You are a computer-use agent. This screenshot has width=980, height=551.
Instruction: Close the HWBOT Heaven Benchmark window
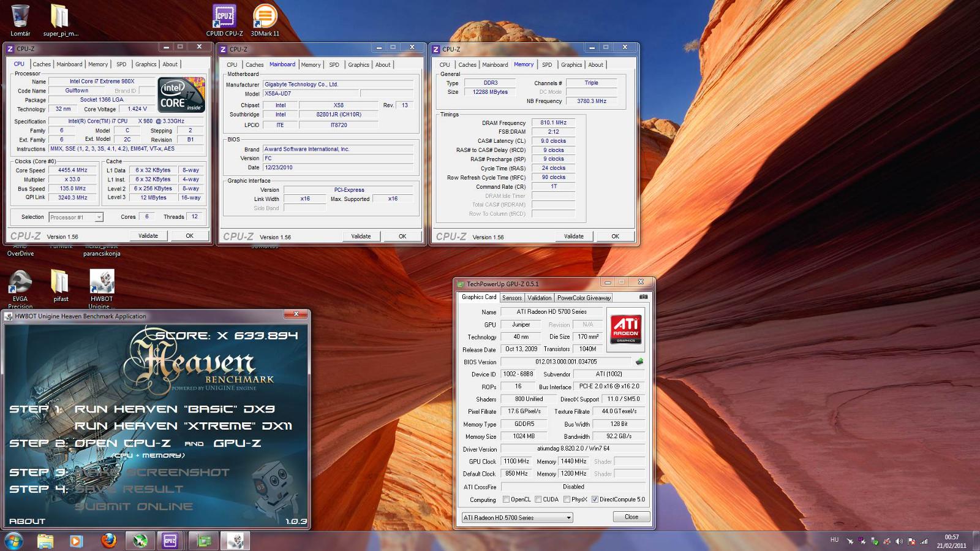(296, 314)
